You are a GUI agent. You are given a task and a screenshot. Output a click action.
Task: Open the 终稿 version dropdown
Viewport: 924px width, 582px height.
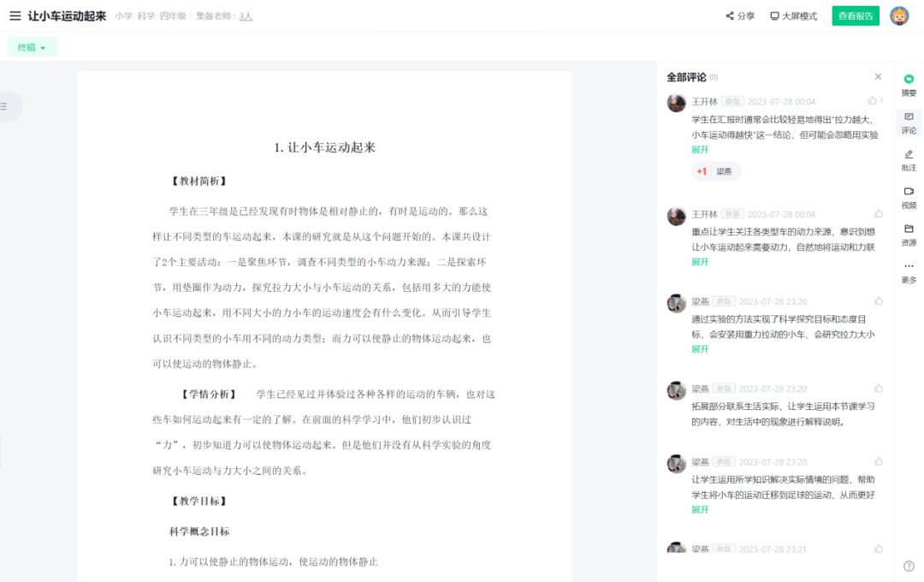point(33,48)
